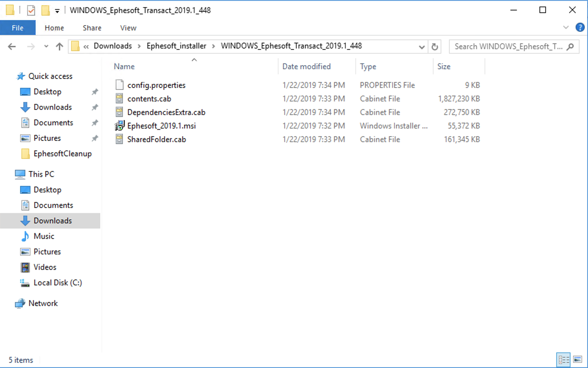This screenshot has height=368, width=588.
Task: Open recent locations dropdown arrow
Action: click(x=46, y=46)
